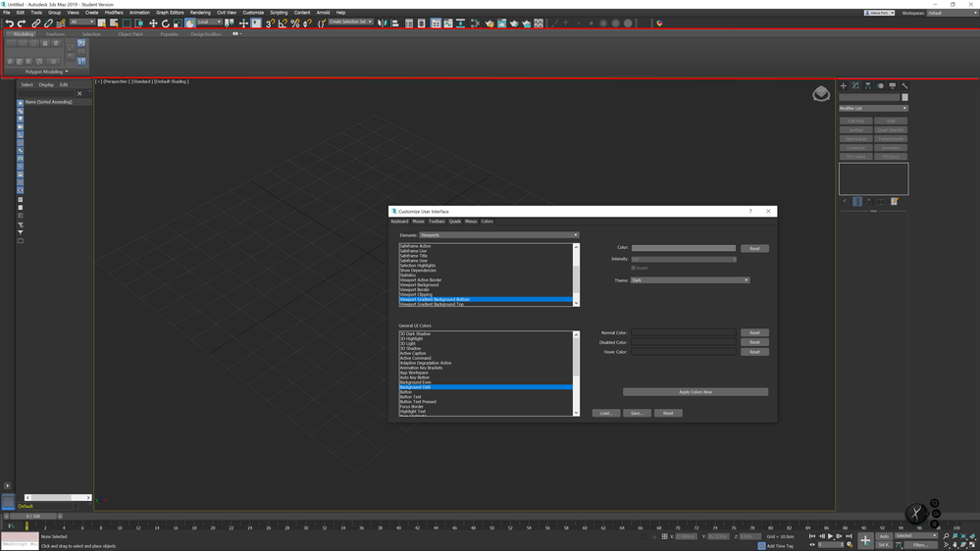Screen dimensions: 980x551
Task: Toggle Key Mode icon next to frame field
Action: (x=812, y=545)
